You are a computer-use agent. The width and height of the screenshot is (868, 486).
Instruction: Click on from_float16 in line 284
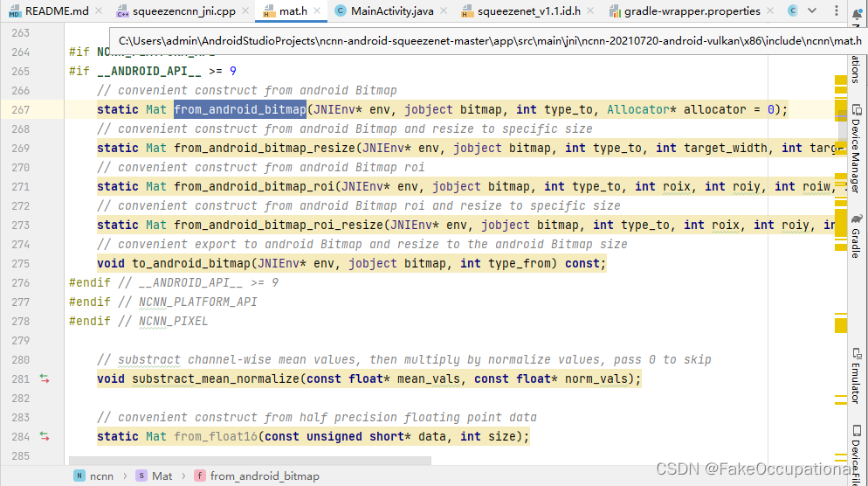pos(216,437)
